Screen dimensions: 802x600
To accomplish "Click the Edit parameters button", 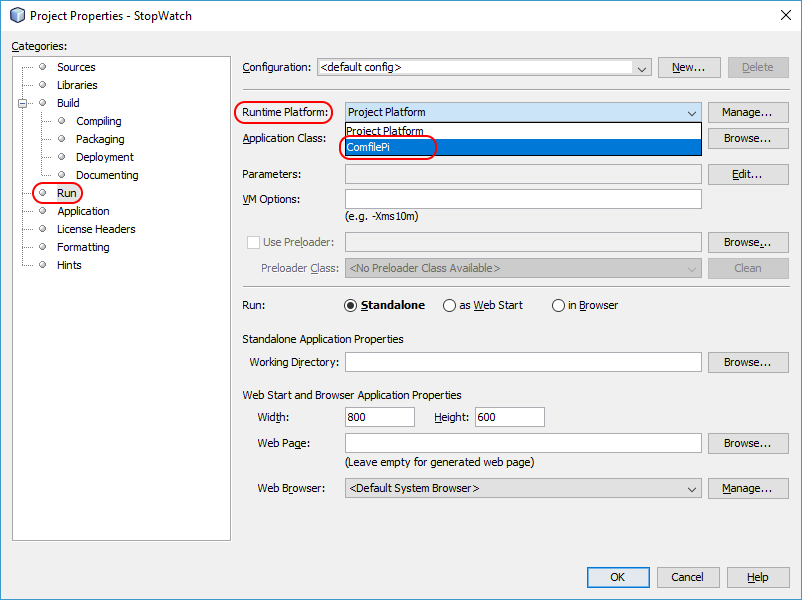I will tap(747, 174).
